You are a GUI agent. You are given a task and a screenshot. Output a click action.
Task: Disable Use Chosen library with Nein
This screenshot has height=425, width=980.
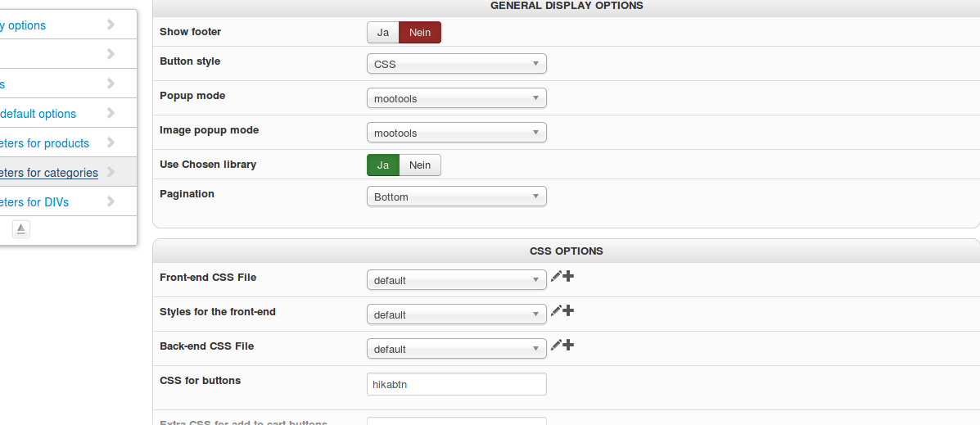click(x=420, y=165)
